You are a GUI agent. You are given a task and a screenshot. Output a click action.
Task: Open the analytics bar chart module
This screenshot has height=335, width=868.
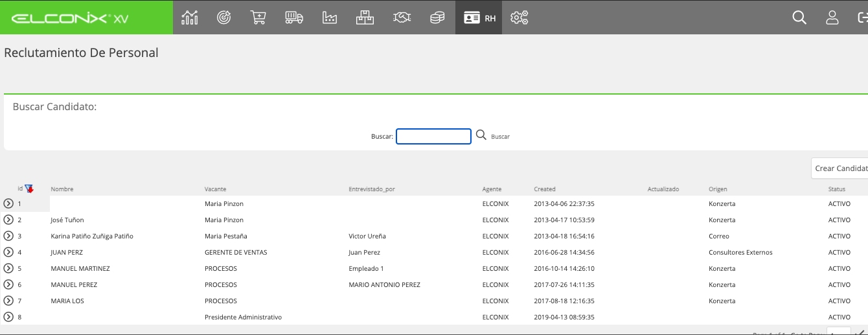[x=190, y=17]
